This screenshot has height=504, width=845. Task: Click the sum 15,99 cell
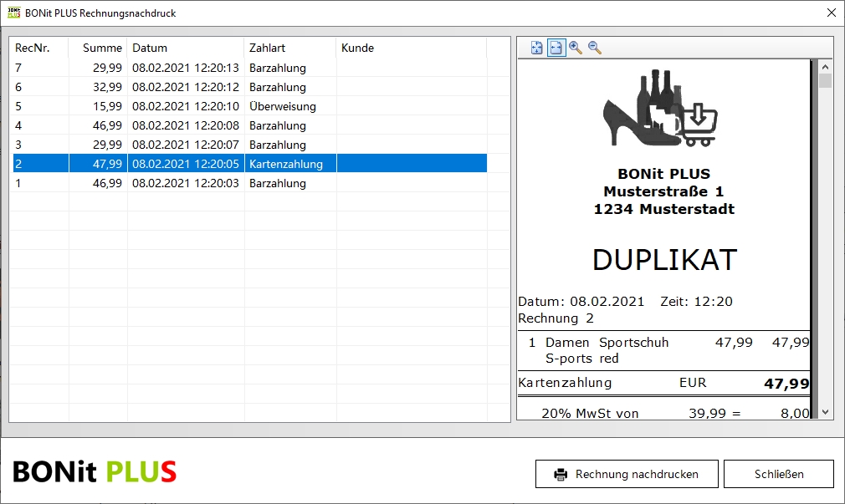coord(98,107)
